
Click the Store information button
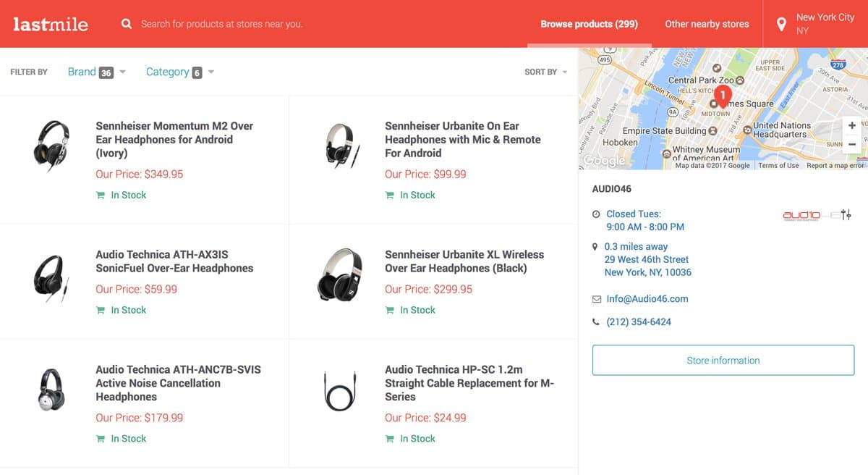[x=723, y=360]
